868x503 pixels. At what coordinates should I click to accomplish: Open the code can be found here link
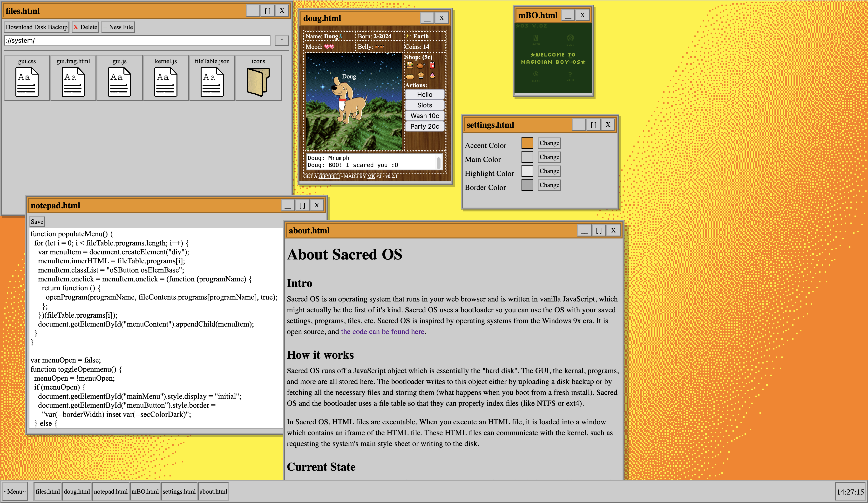[382, 332]
